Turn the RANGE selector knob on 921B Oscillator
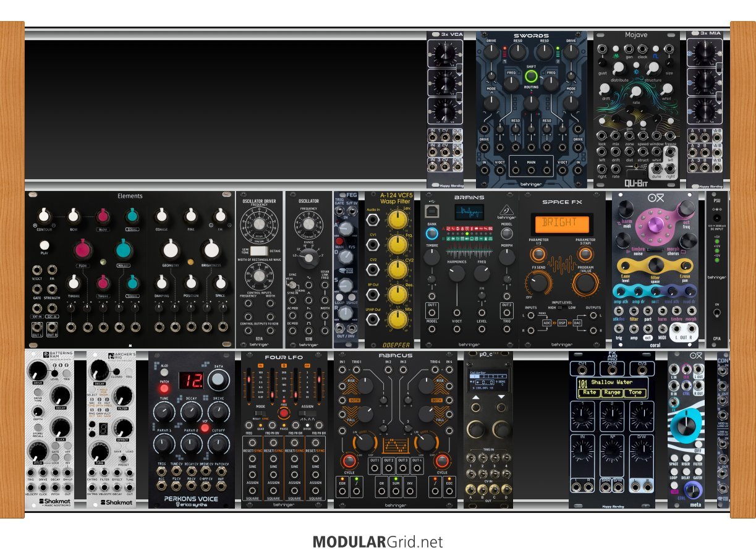The image size is (756, 555). point(308,256)
